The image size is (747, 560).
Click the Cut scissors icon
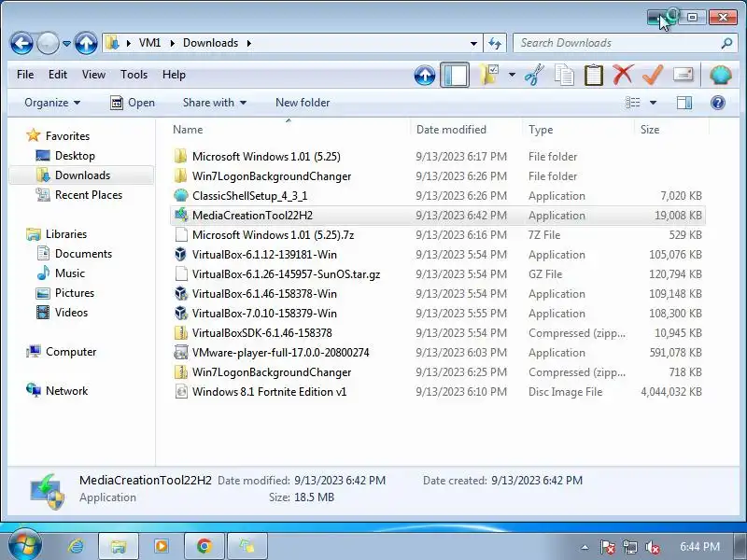pos(534,75)
